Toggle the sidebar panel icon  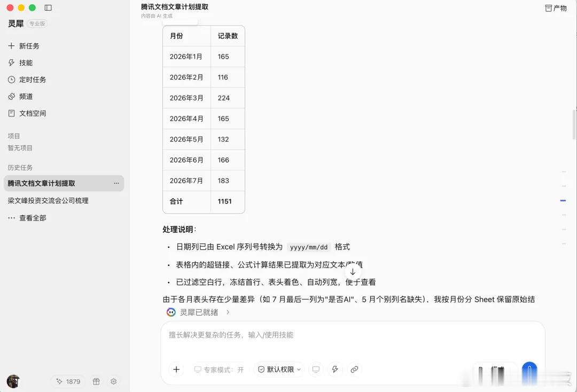(x=48, y=7)
